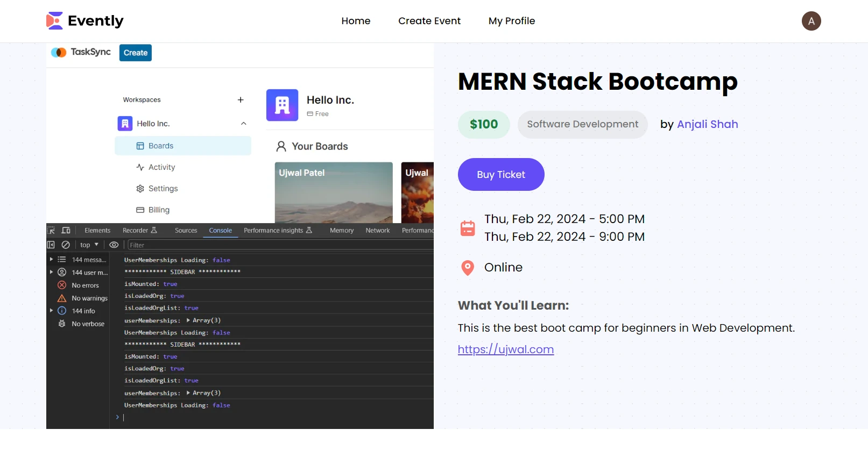Open the top context dropdown
Screen dimensions: 868x458
pyautogui.click(x=89, y=245)
